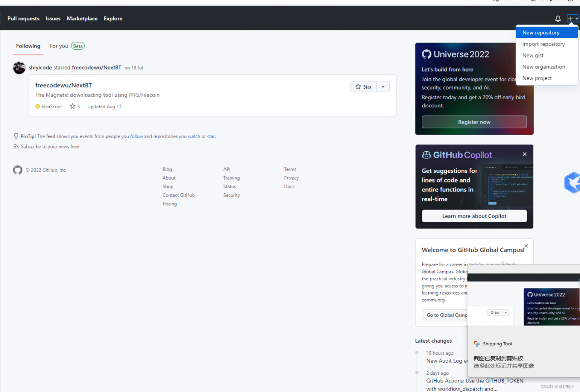Click Learn more about Copilot
The width and height of the screenshot is (580, 392).
click(x=474, y=216)
